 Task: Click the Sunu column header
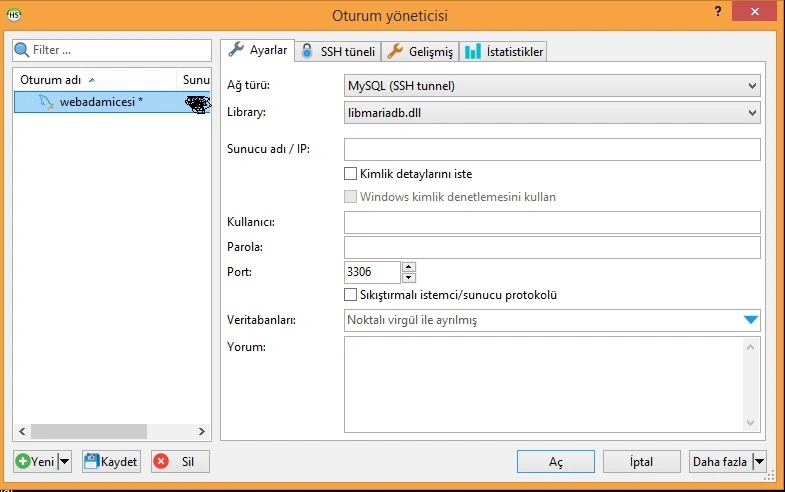[194, 80]
